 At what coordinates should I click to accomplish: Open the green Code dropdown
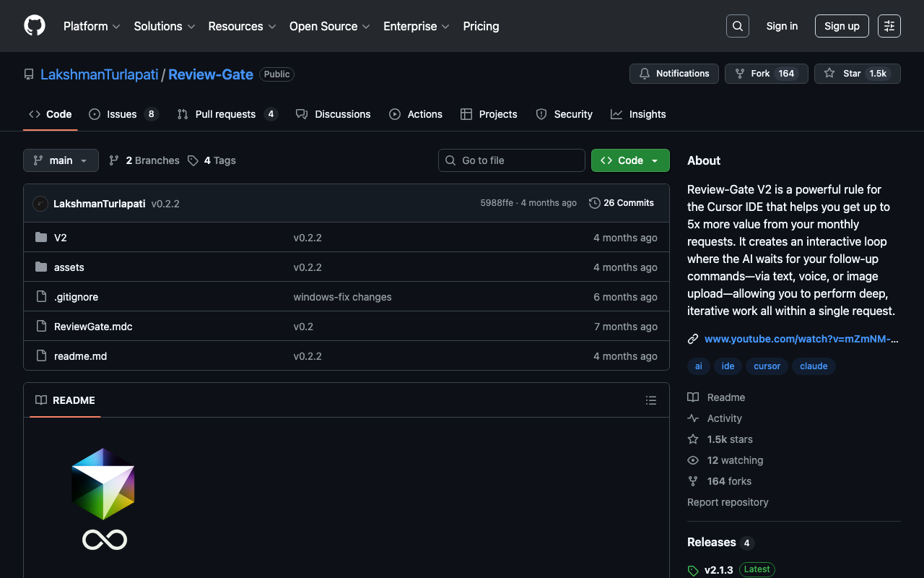[x=629, y=160]
